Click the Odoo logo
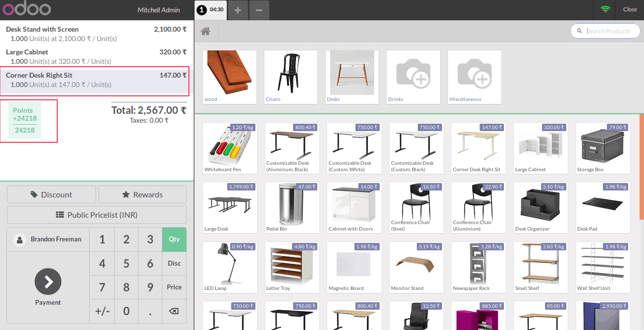Viewport: 644px width, 330px height. pos(26,9)
